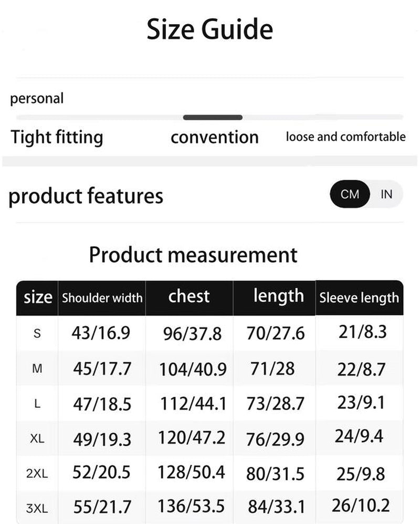Select the XL size row label

click(x=37, y=439)
